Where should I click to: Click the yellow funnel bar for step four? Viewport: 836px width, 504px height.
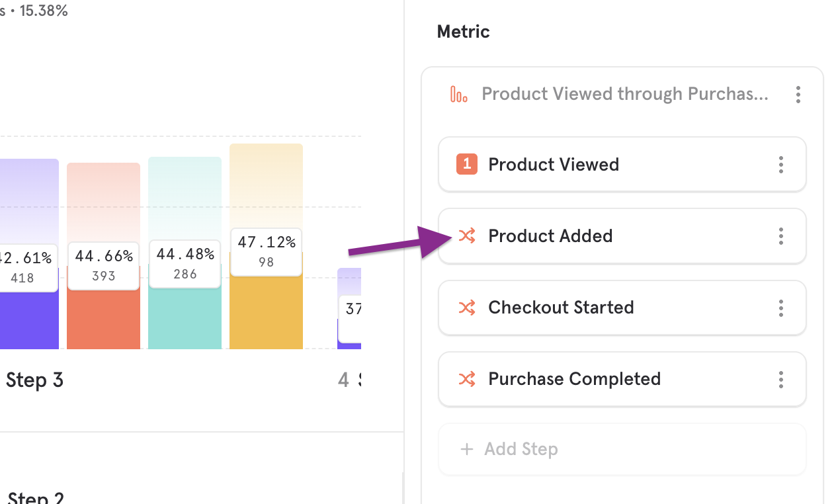click(266, 317)
